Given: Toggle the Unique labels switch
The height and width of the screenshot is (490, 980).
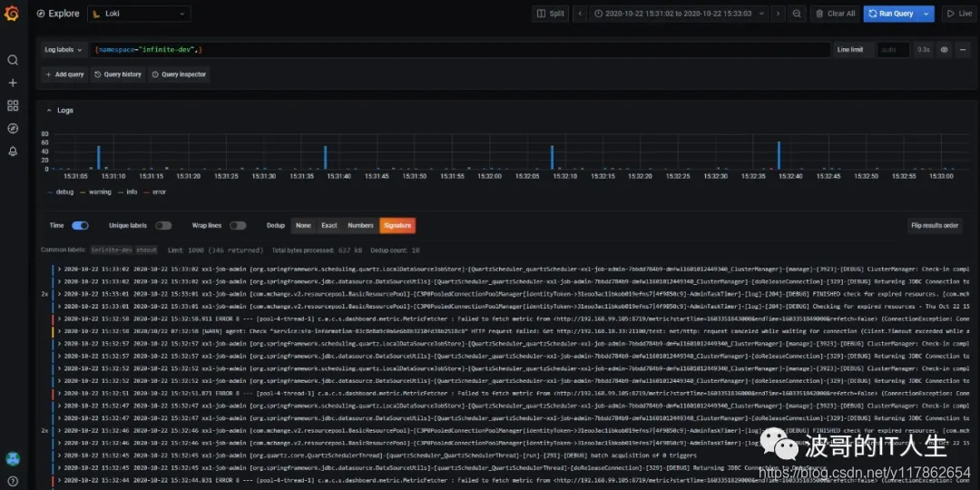Looking at the screenshot, I should tap(163, 226).
